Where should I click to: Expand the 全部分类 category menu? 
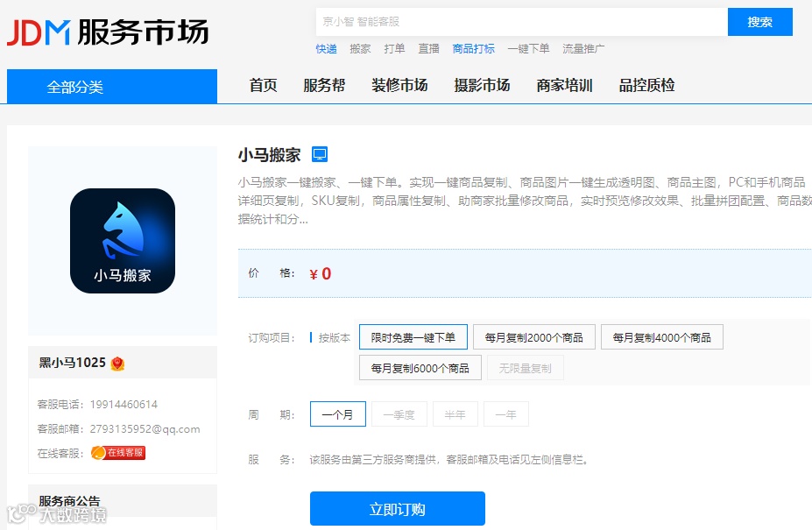(112, 87)
